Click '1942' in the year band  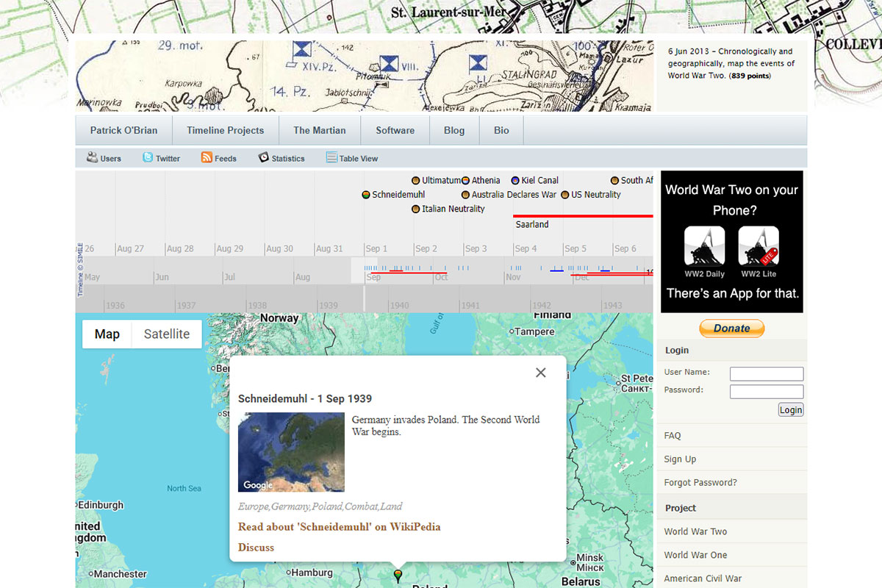click(x=541, y=306)
